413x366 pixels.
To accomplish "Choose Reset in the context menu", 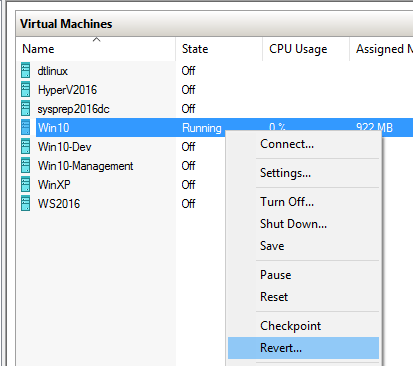I will tap(303, 297).
